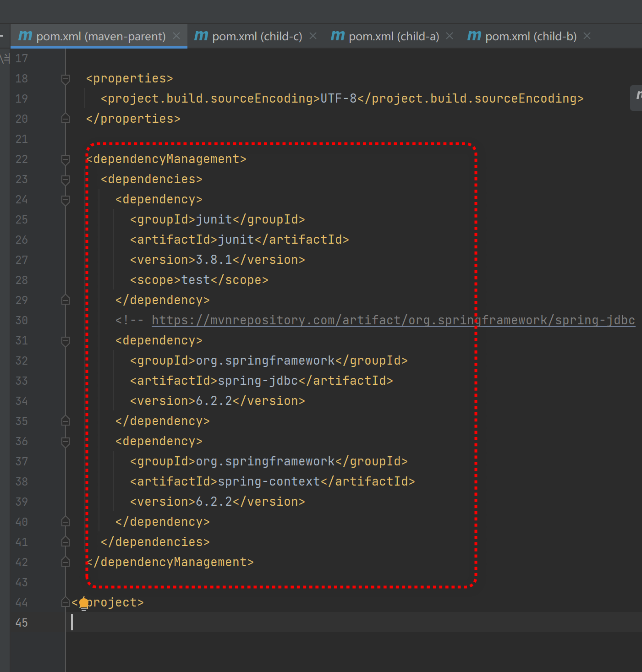Collapse the properties block at line 18
The height and width of the screenshot is (672, 642).
pyautogui.click(x=66, y=79)
